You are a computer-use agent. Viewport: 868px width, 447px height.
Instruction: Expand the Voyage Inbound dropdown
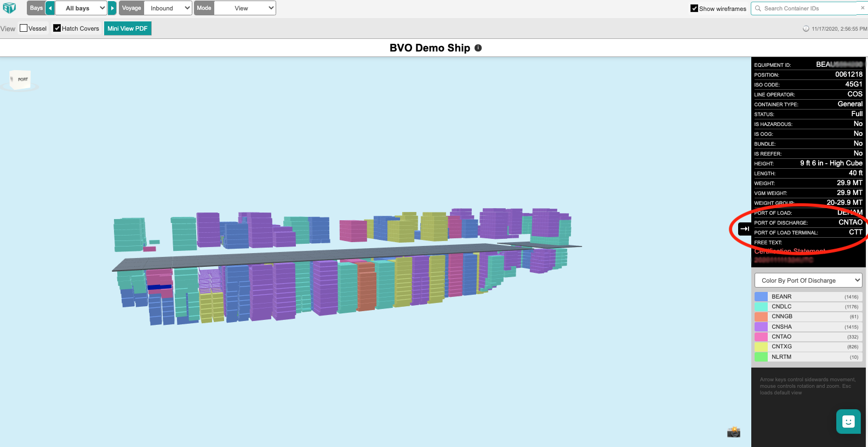168,8
